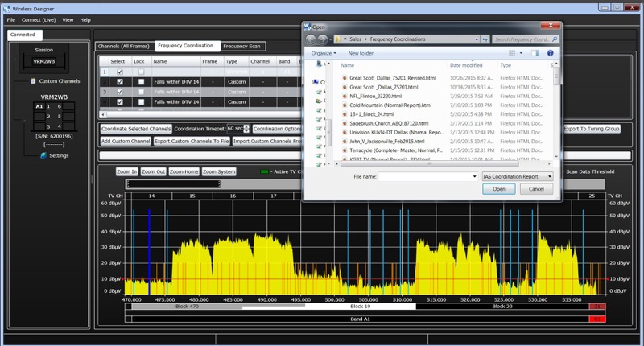Click the Zoom Out button
The width and height of the screenshot is (644, 346).
[x=153, y=171]
